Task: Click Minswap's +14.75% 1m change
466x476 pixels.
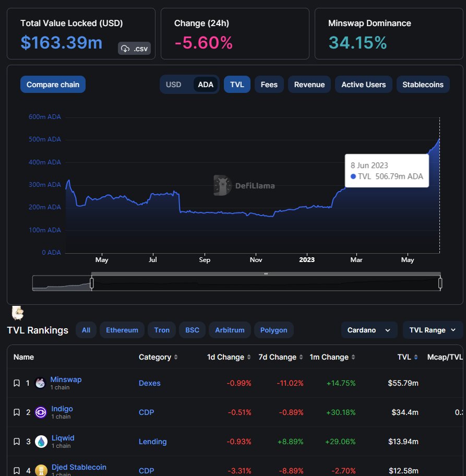Action: [341, 383]
